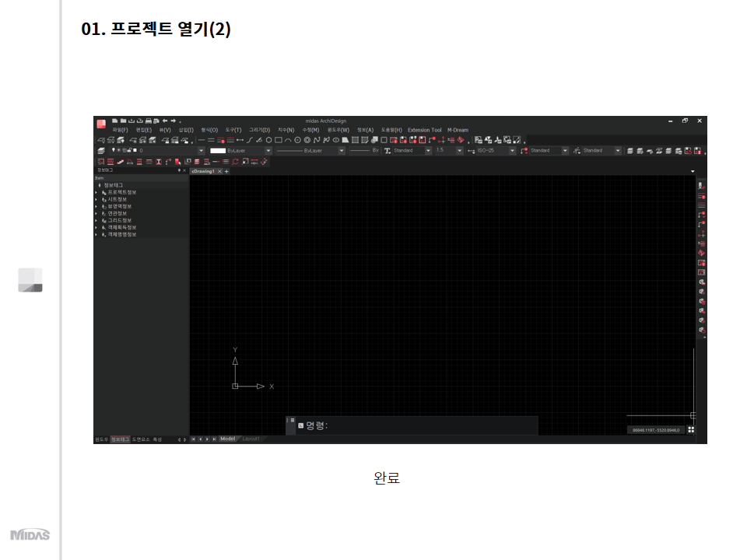Click the red diamond tag icon in top toolbar
This screenshot has width=747, height=560.
coord(461,140)
